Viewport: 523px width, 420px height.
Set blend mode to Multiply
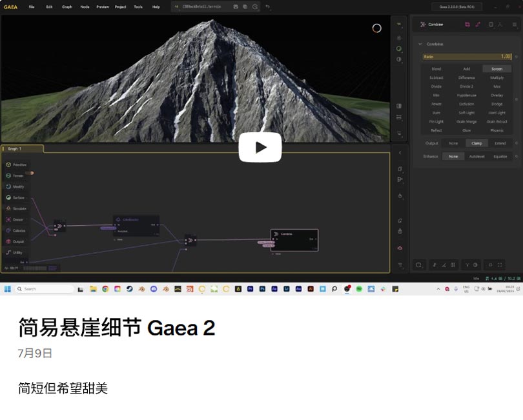[x=497, y=77]
